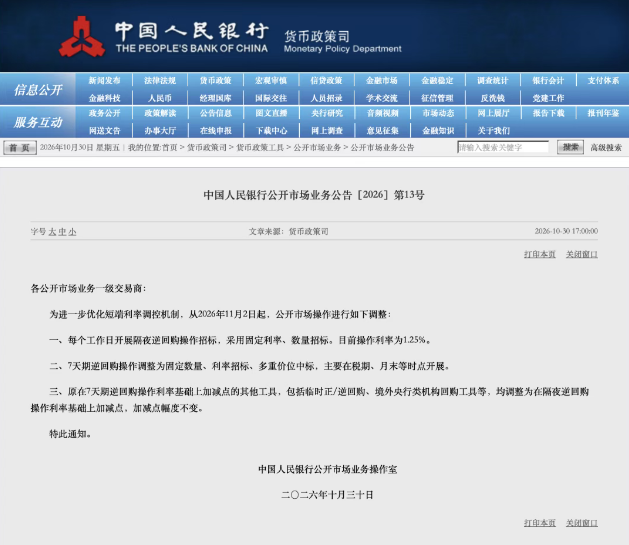This screenshot has width=629, height=545.
Task: Open the 公开市场业务公告 breadcrumb link
Action: tap(382, 148)
